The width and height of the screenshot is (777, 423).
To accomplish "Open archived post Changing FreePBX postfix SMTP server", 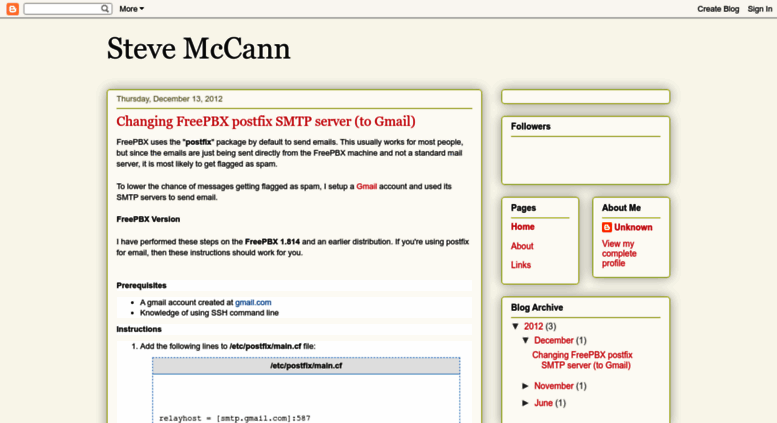I will (x=582, y=360).
